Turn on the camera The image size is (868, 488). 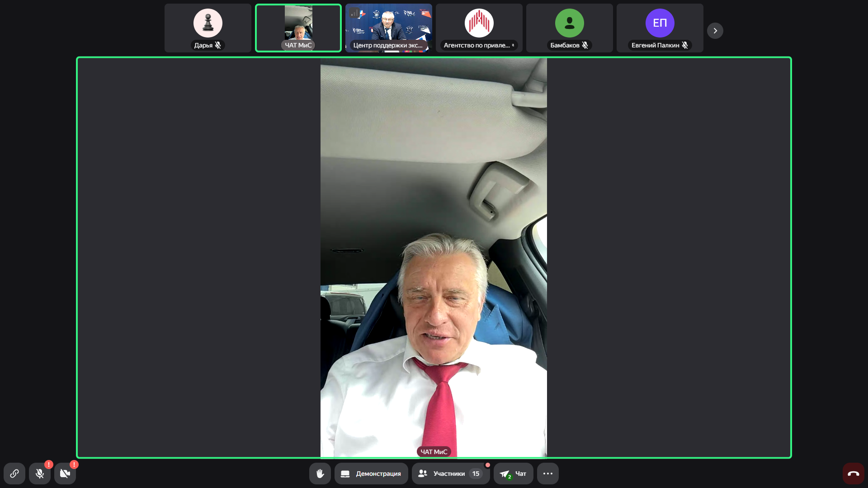[x=65, y=474]
